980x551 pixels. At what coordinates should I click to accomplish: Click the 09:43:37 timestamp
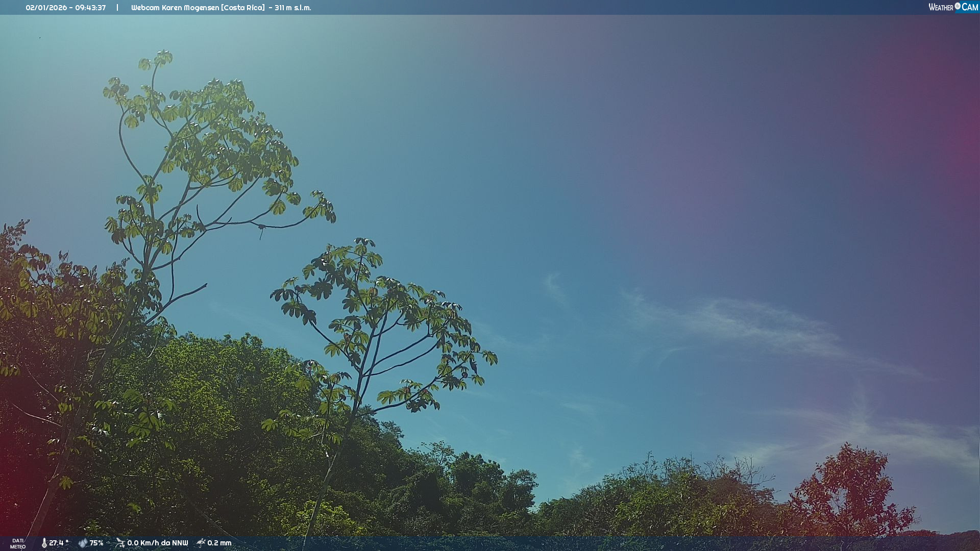click(90, 8)
